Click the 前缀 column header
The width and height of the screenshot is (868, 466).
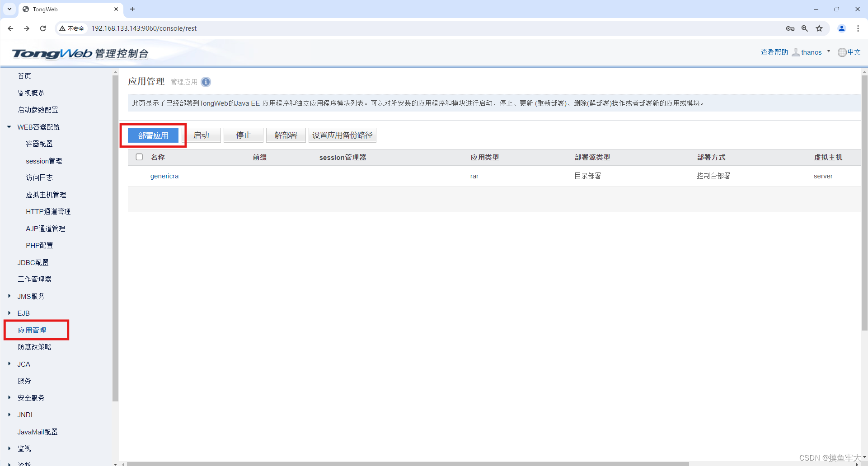tap(260, 157)
